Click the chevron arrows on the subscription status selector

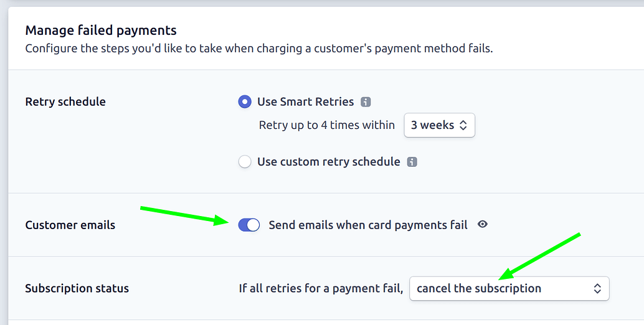pyautogui.click(x=597, y=288)
